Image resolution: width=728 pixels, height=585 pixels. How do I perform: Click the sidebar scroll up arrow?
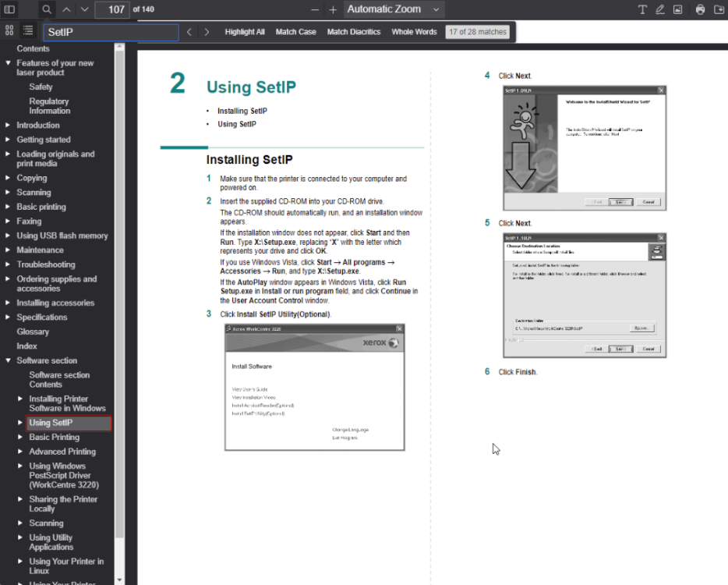(119, 47)
